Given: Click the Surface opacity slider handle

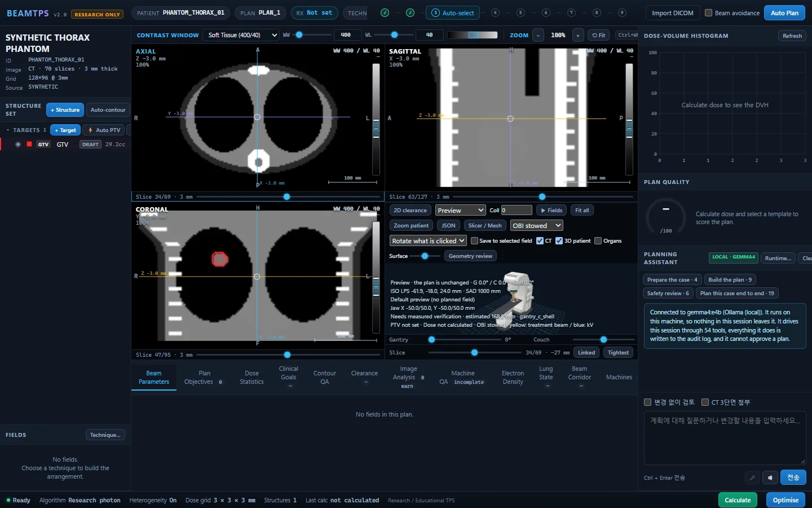Looking at the screenshot, I should pos(425,256).
